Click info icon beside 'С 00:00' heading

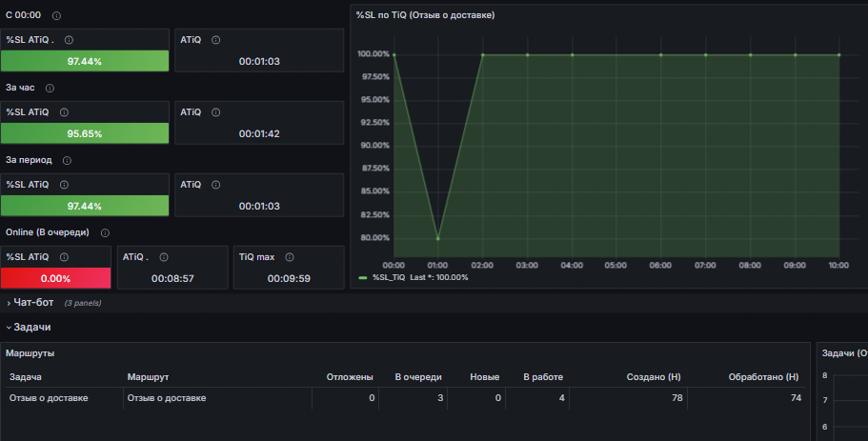[x=56, y=16]
